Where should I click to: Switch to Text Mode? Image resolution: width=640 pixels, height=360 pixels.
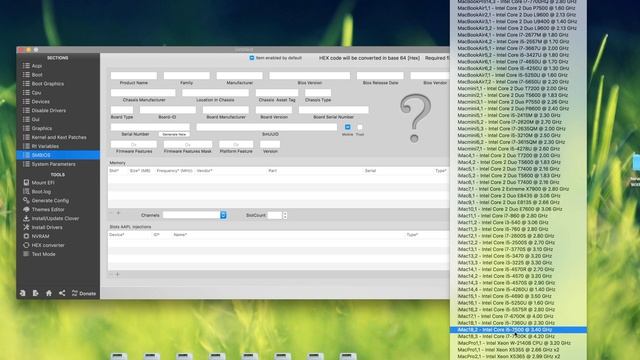pos(43,254)
